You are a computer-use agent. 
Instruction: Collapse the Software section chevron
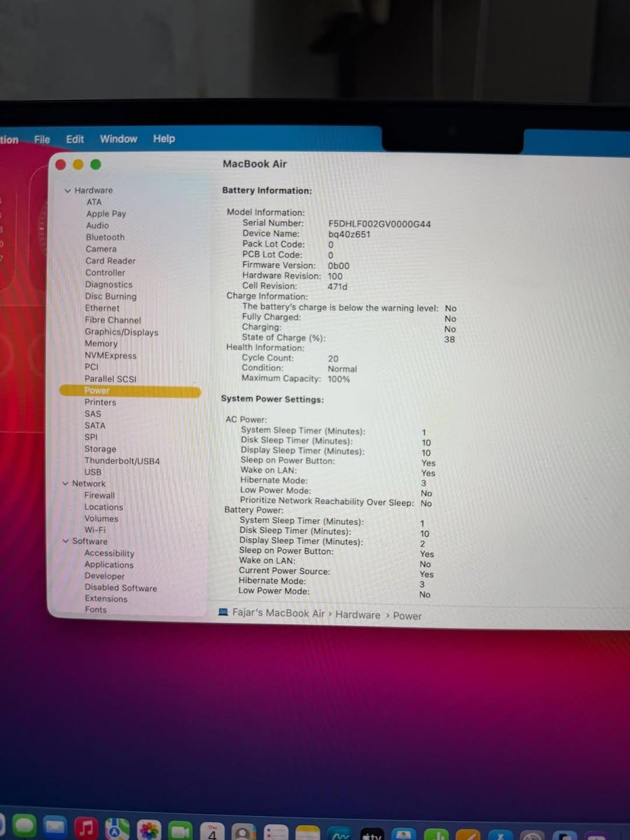tap(66, 541)
